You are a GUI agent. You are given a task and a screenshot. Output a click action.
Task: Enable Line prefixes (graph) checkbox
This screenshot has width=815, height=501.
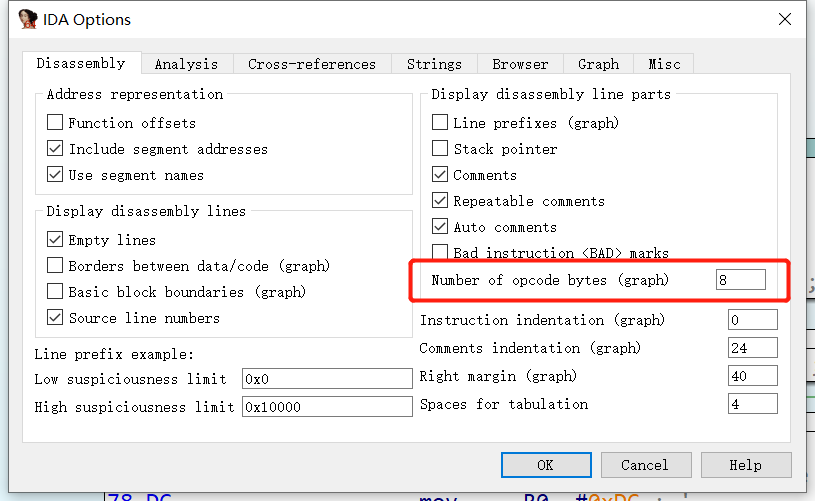(440, 122)
